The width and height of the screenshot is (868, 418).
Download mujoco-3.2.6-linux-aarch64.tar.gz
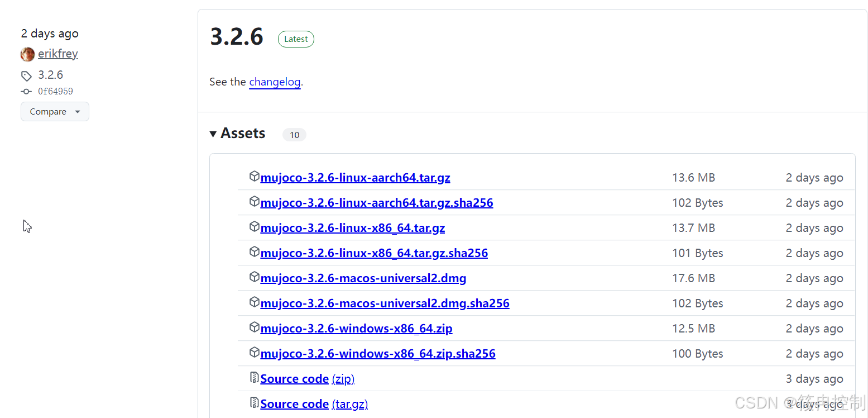pyautogui.click(x=355, y=178)
